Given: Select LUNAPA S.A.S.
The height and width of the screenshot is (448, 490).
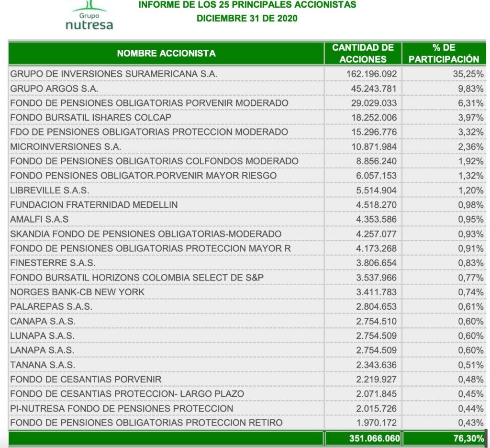Looking at the screenshot, I should pos(42,336).
